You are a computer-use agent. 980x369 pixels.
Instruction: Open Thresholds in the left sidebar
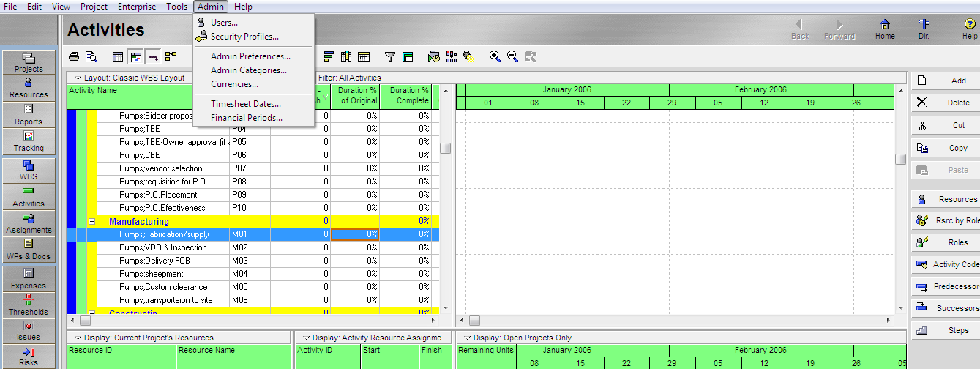click(29, 305)
